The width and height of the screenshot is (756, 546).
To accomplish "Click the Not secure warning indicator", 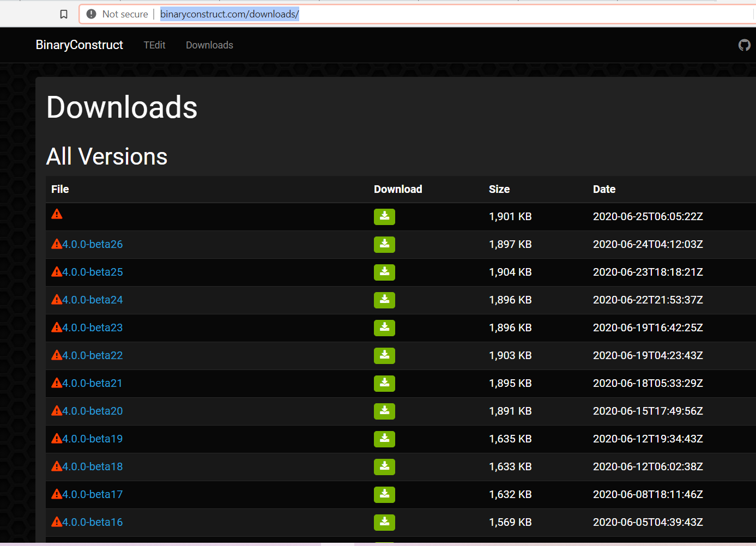I will coord(118,14).
